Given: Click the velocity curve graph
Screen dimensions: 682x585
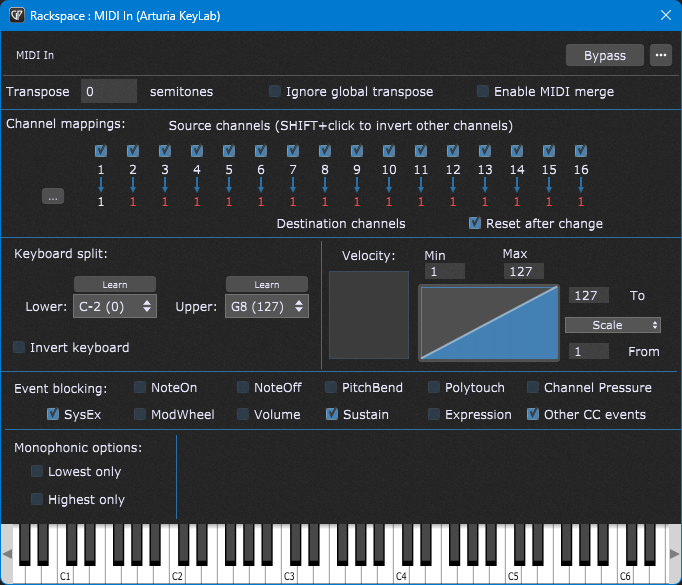Looking at the screenshot, I should coord(489,323).
